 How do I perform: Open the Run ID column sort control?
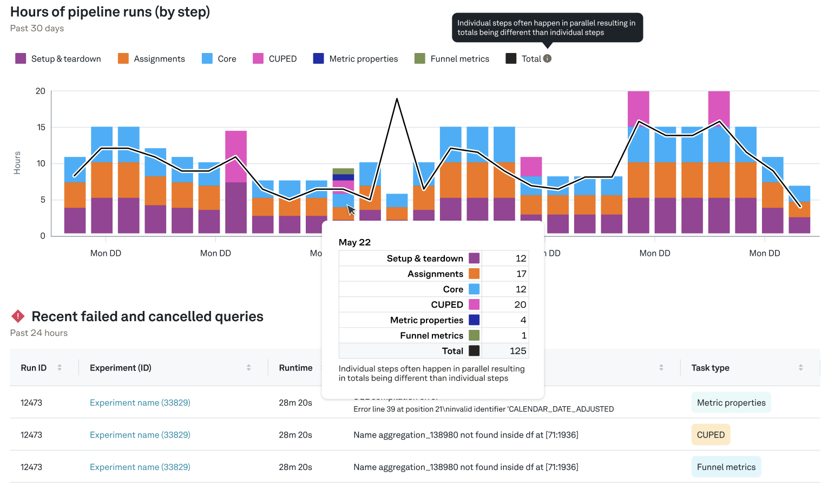(60, 367)
